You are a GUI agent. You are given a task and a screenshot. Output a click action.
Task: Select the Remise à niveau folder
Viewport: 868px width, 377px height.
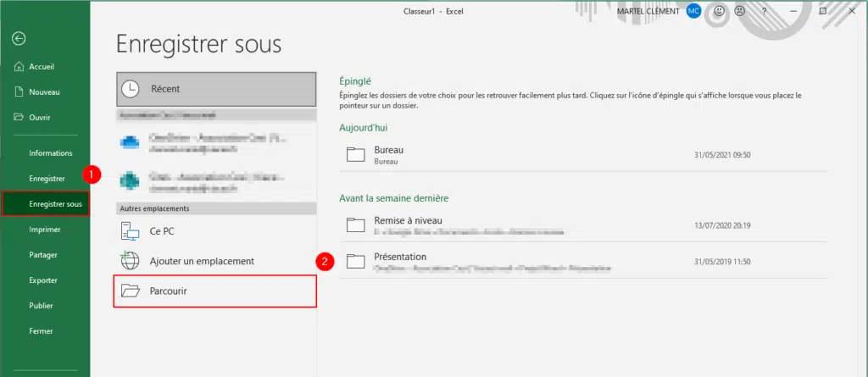pos(408,225)
